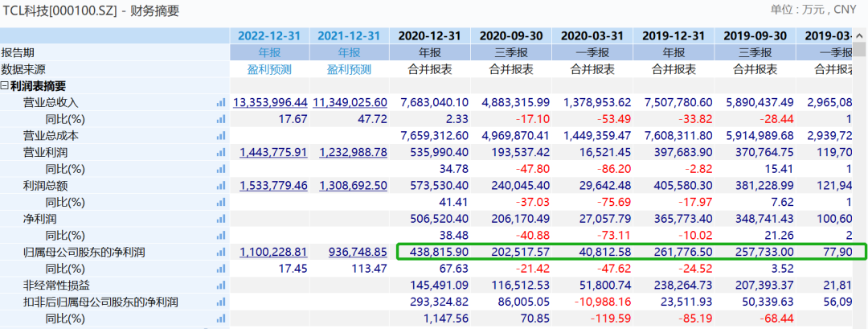This screenshot has width=868, height=329.
Task: Click the 2021-12-31 column header
Action: 350,36
